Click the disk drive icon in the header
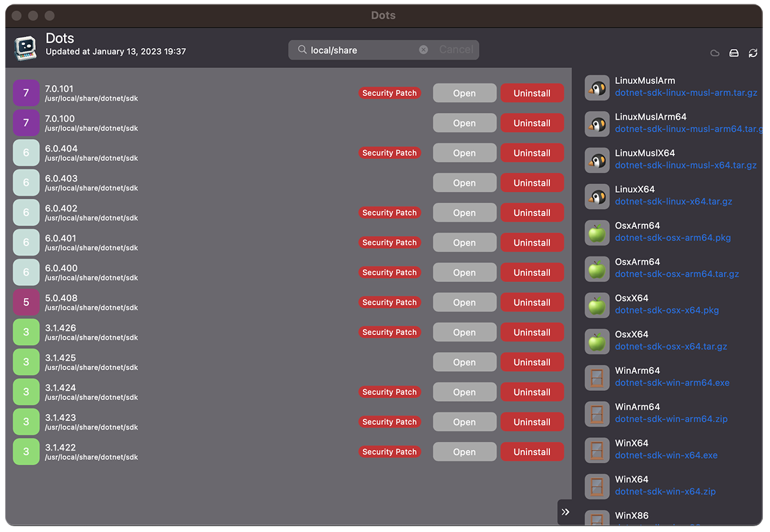770x532 pixels. click(733, 53)
